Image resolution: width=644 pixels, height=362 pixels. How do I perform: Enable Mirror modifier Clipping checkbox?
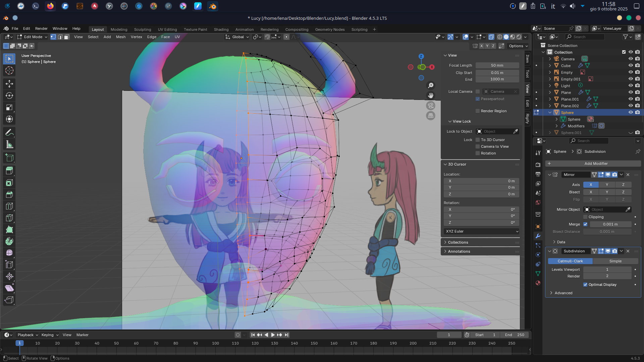(x=585, y=217)
